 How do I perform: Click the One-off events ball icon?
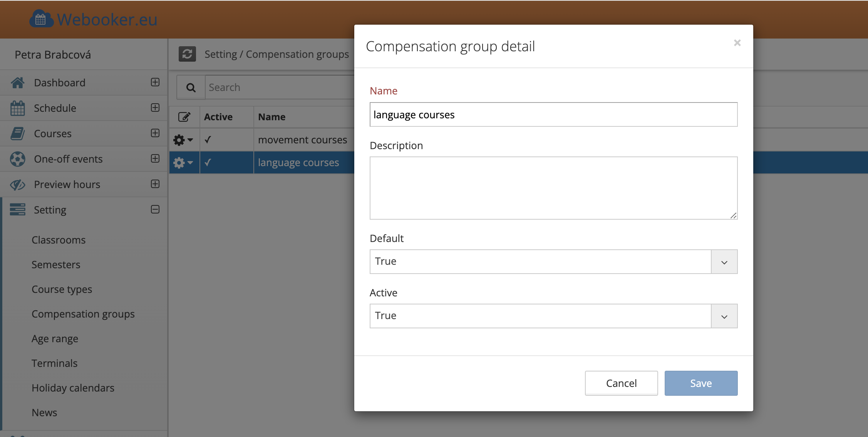tap(17, 159)
